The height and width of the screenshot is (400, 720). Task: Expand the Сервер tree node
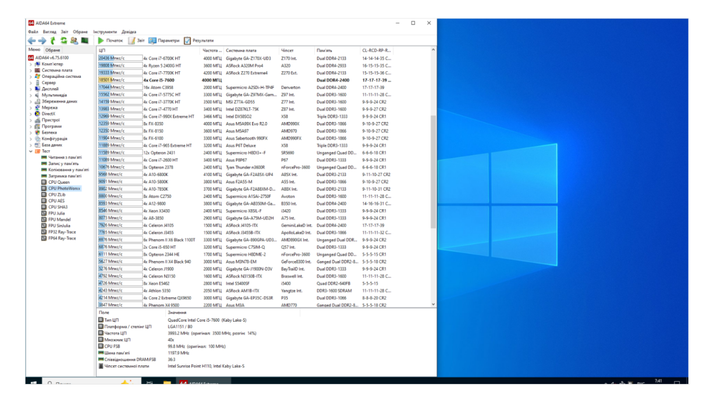pyautogui.click(x=31, y=83)
